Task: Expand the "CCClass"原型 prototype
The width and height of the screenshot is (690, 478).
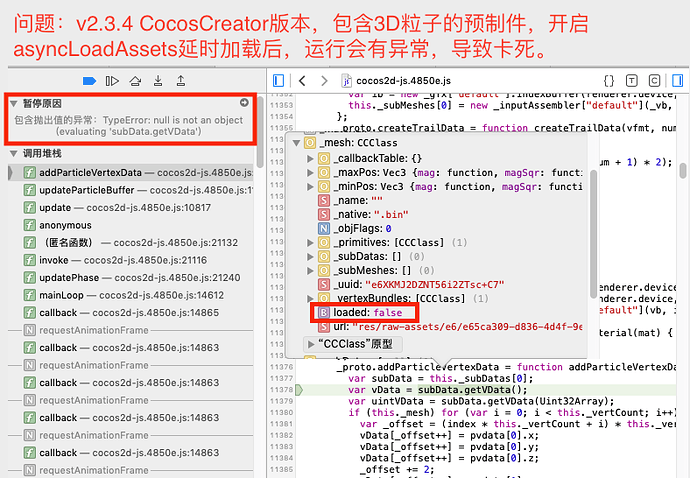Action: 311,344
